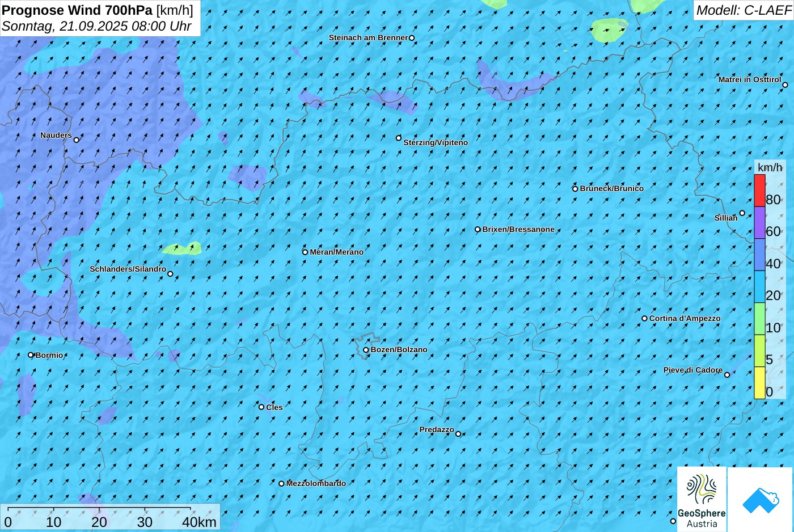Screen dimensions: 794x532
Task: Click the 'Bozen/Bolzano' city label text
Action: 399,350
